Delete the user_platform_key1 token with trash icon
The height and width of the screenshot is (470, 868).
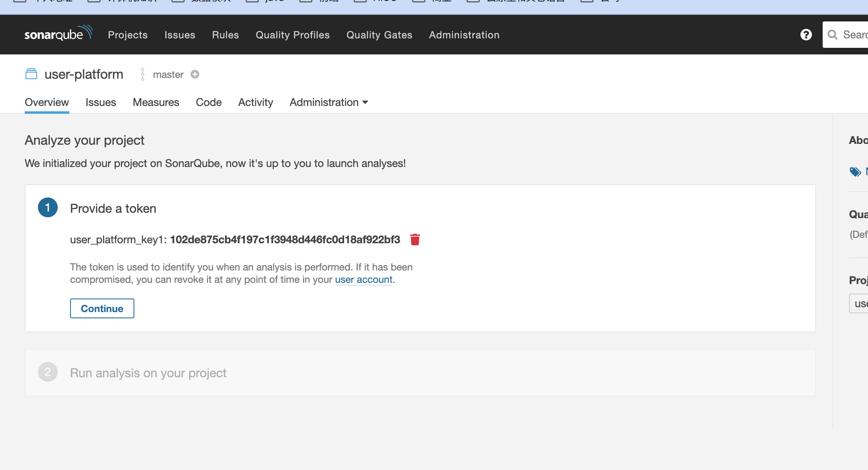pyautogui.click(x=415, y=240)
